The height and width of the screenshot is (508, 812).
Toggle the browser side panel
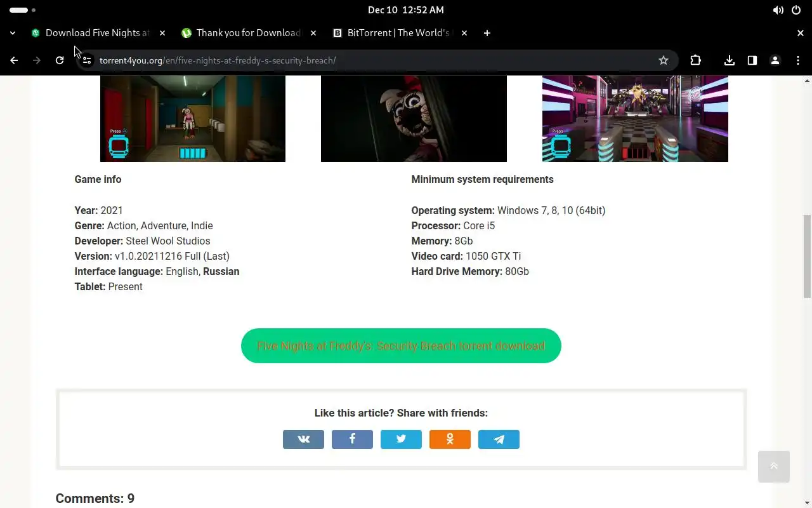[752, 60]
